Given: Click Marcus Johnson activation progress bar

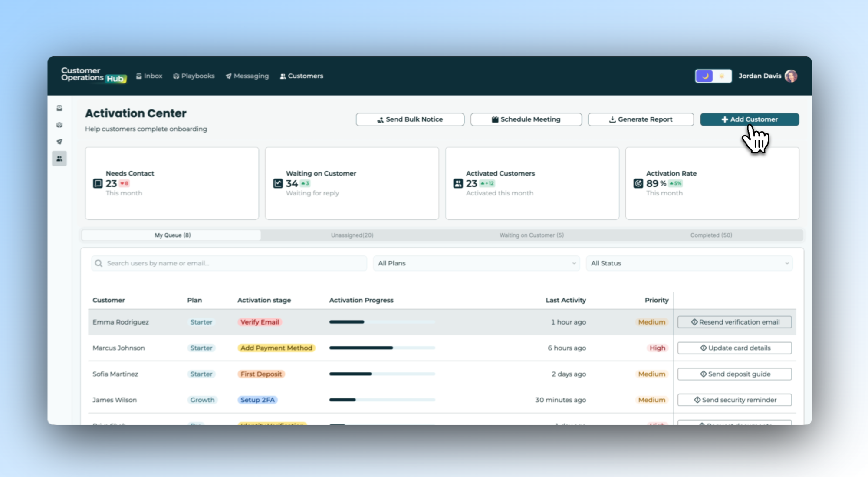Looking at the screenshot, I should 382,348.
